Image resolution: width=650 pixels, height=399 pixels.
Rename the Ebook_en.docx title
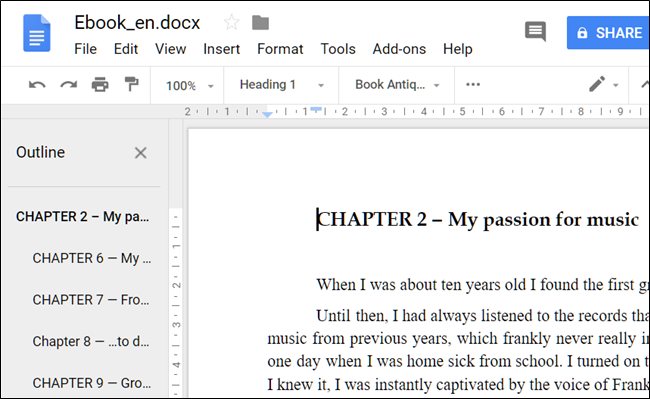point(137,22)
